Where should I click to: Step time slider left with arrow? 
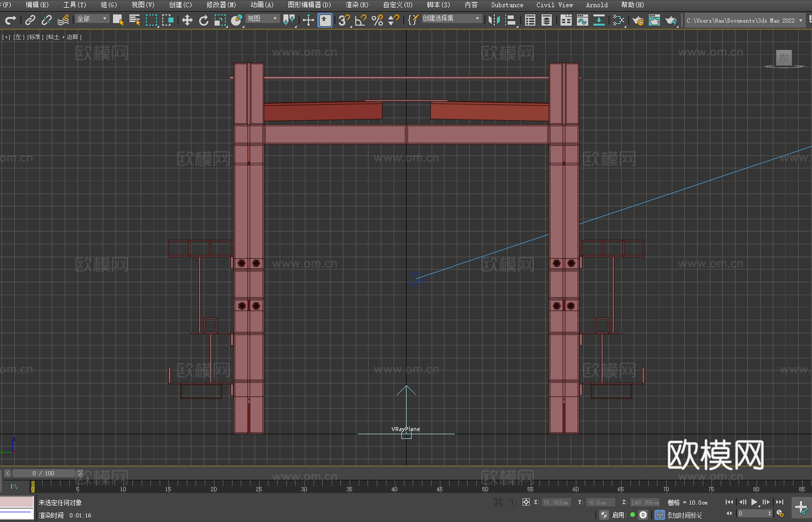[7, 473]
